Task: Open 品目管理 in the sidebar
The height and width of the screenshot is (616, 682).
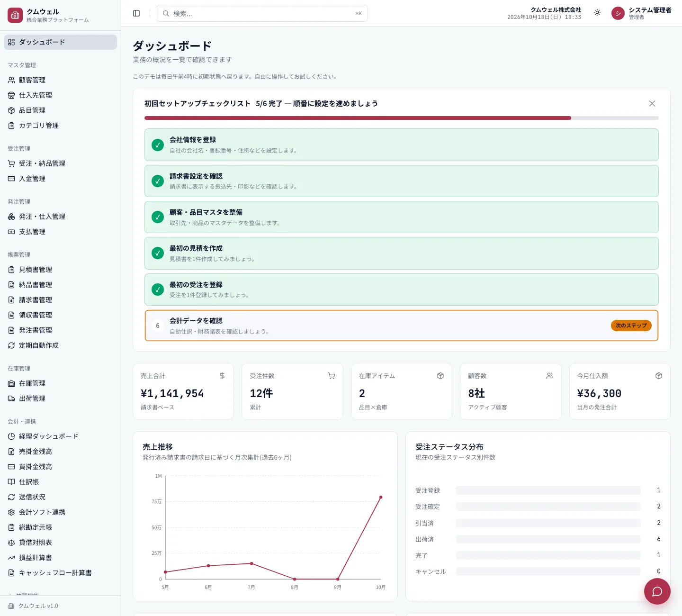Action: click(60, 110)
